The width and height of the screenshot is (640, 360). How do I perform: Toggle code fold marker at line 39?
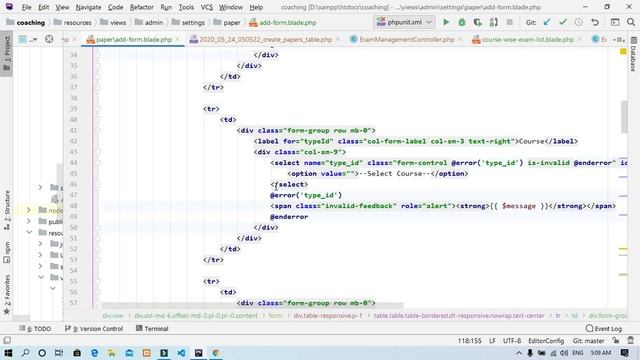[98, 109]
